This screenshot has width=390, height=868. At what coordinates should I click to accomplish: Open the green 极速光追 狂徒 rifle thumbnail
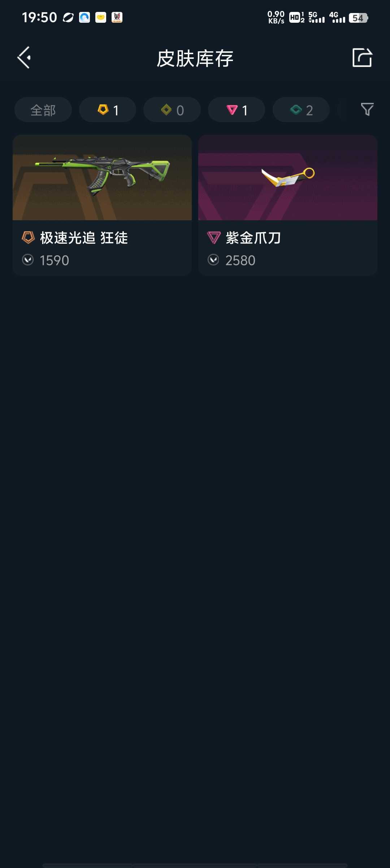[102, 177]
